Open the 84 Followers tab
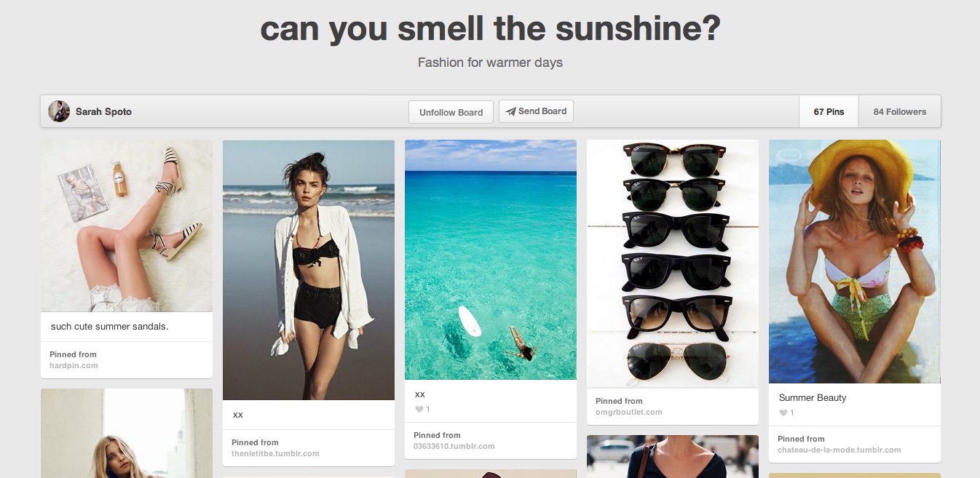 (900, 111)
